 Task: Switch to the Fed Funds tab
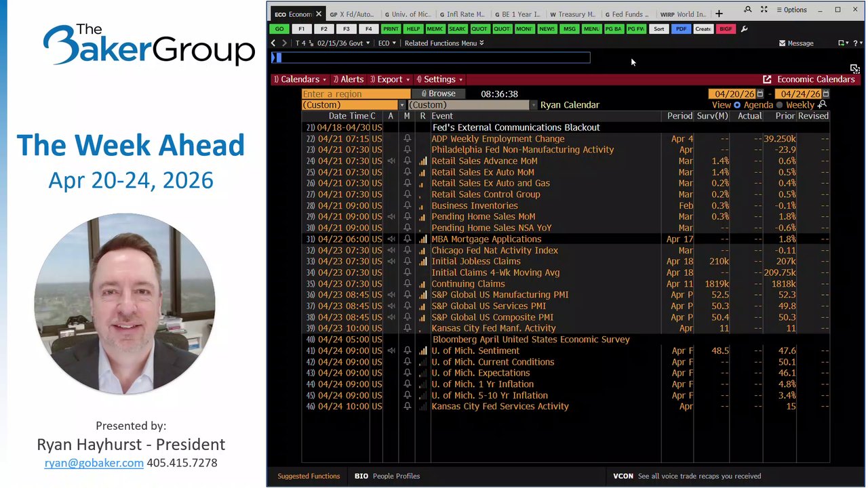coord(627,14)
